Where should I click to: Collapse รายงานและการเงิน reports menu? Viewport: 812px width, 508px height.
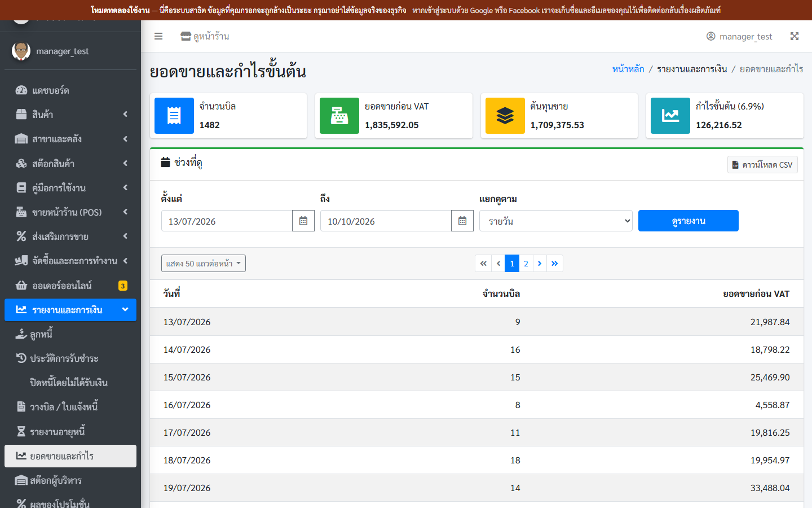70,310
